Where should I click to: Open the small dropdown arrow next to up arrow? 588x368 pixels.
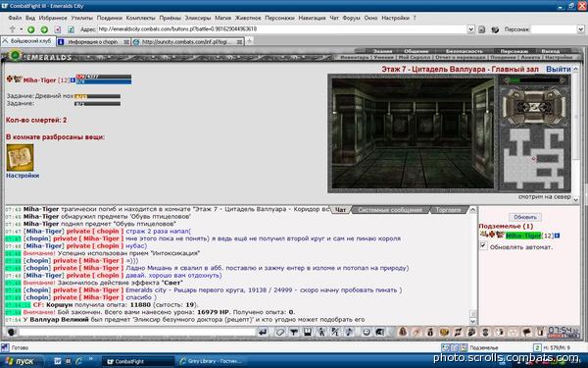21,29
